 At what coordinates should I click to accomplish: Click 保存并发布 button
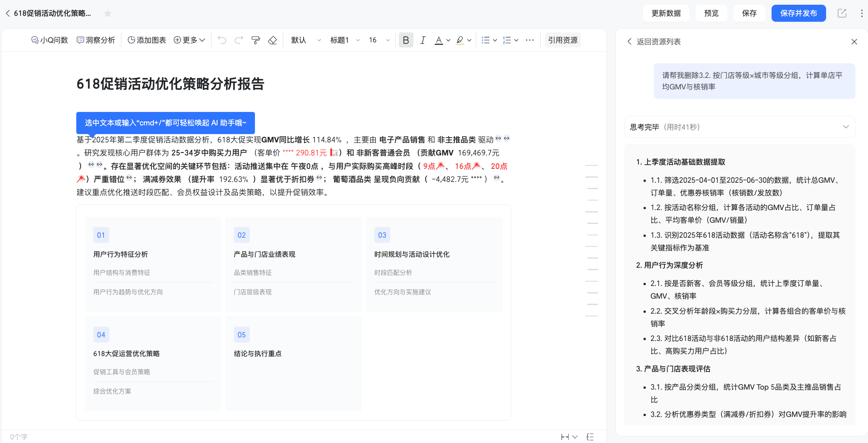tap(798, 13)
